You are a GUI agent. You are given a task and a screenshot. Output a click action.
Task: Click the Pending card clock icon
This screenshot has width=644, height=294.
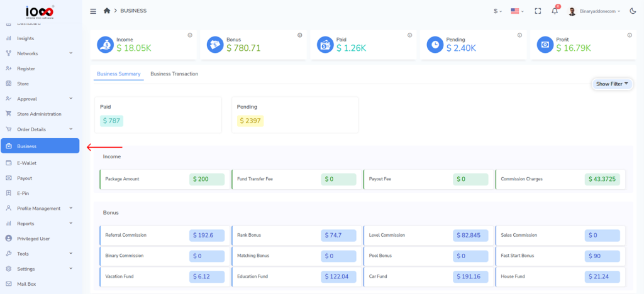click(x=435, y=45)
